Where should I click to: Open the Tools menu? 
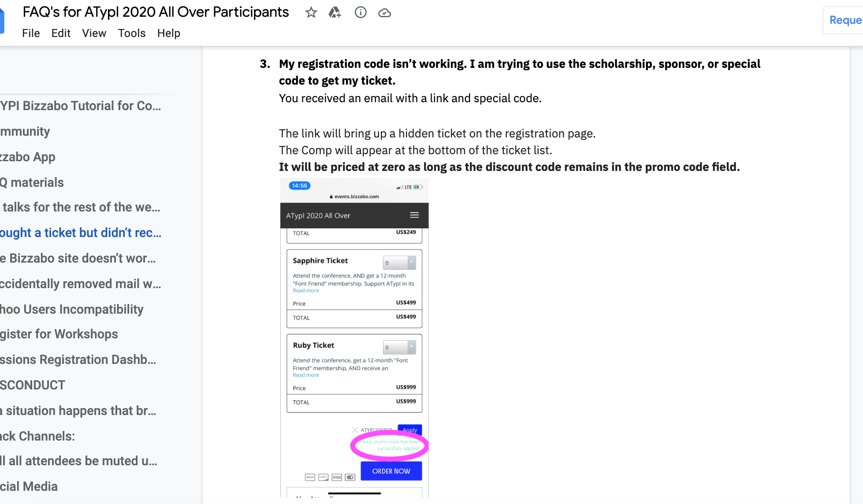131,33
